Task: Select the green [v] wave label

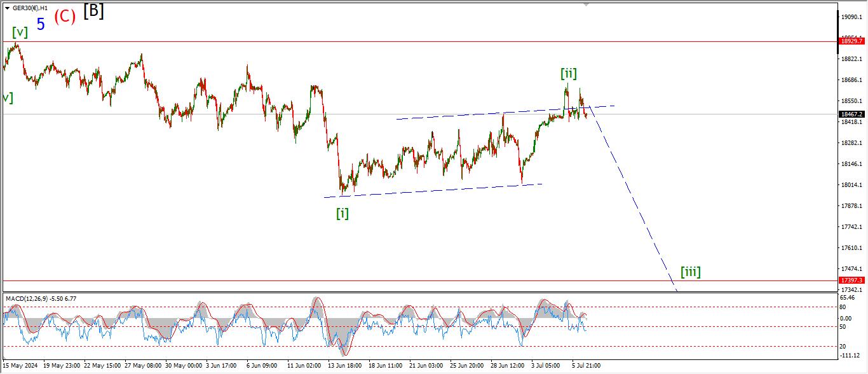Action: click(19, 32)
